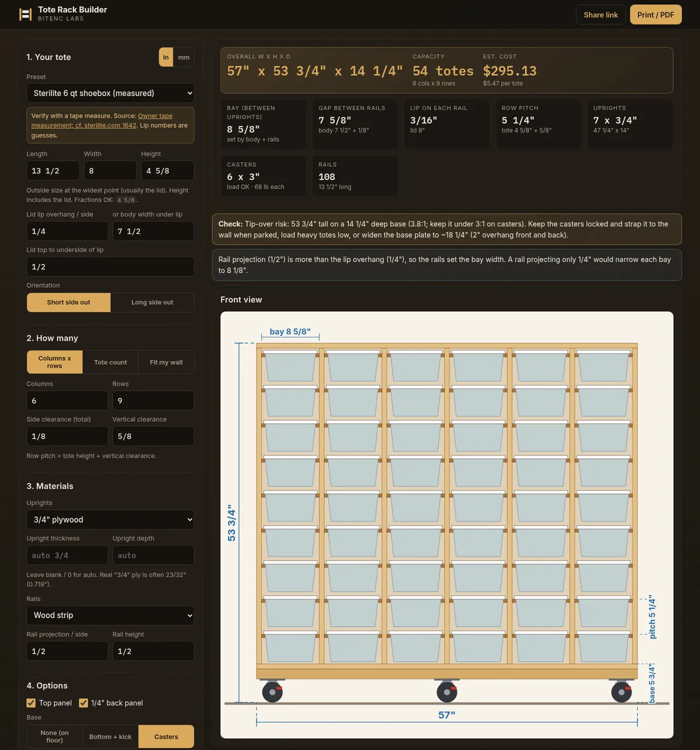Click the Vertical clearance field
The height and width of the screenshot is (750, 700).
pyautogui.click(x=153, y=436)
